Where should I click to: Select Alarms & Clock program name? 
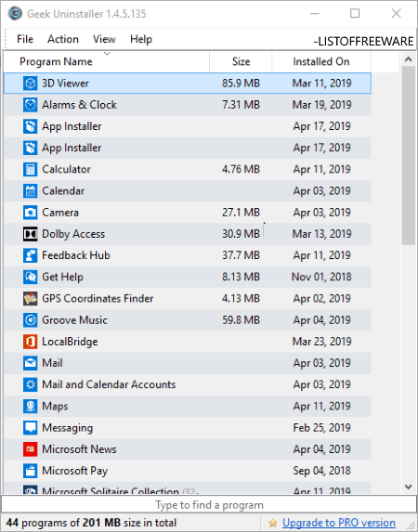[x=79, y=105]
